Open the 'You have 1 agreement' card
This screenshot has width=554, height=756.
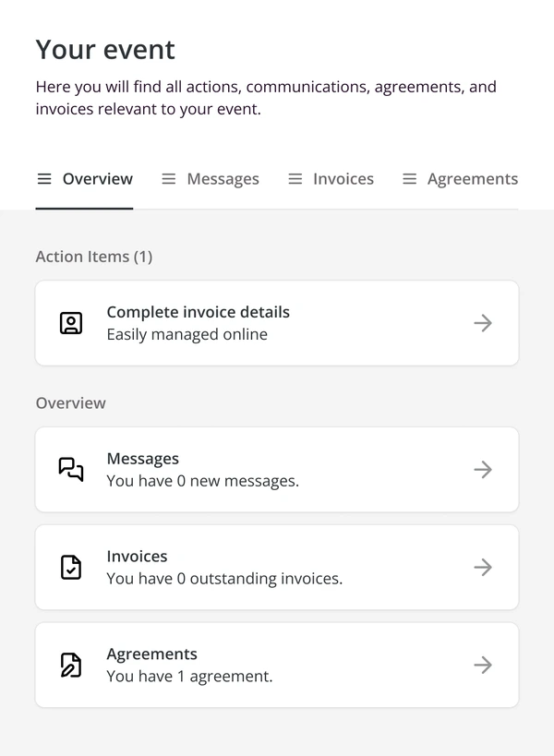(x=277, y=665)
